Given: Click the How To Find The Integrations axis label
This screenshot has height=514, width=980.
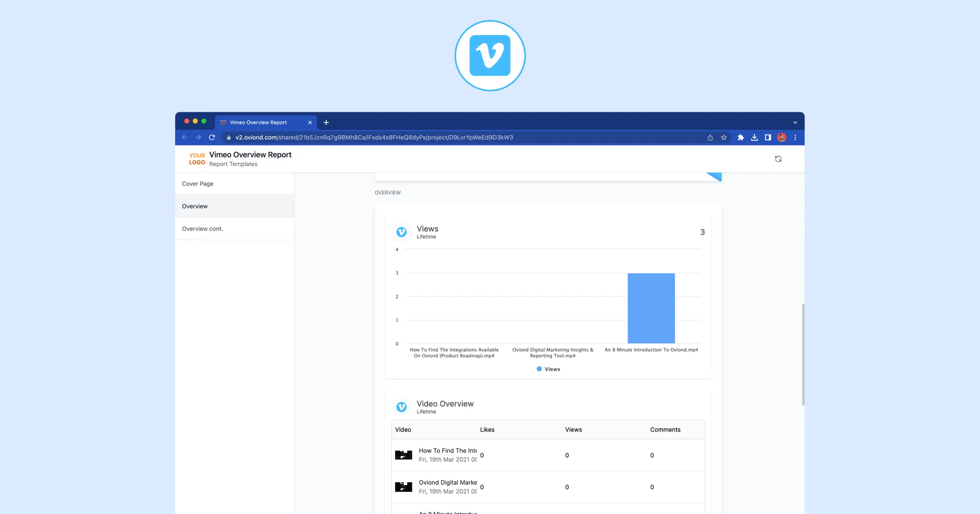Looking at the screenshot, I should (454, 353).
